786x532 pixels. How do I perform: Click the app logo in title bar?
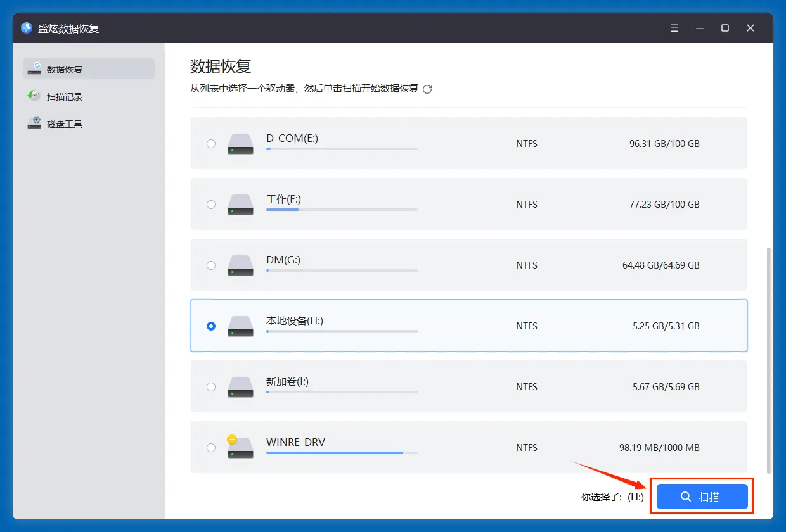click(27, 28)
